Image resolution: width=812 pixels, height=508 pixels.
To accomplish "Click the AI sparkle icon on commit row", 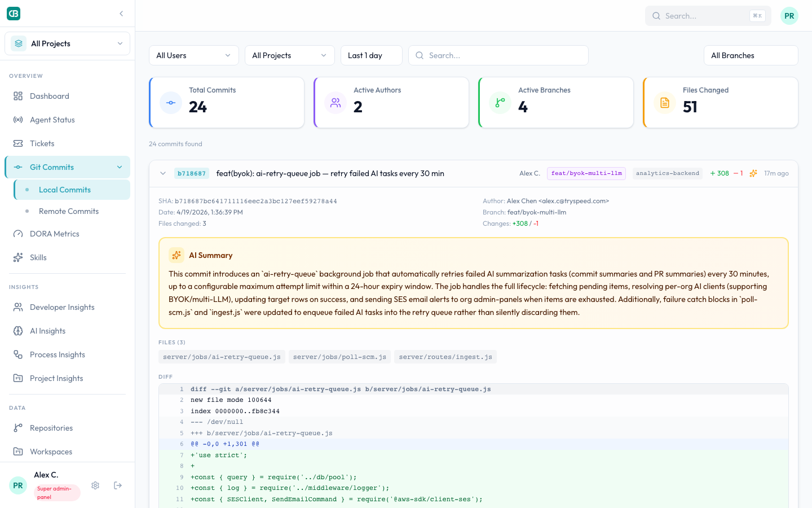I will (x=753, y=173).
